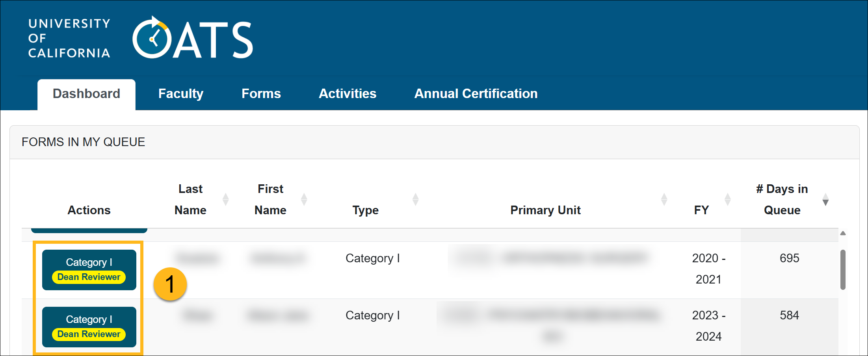The height and width of the screenshot is (356, 868).
Task: Toggle sort order on the FY column
Action: tap(727, 199)
